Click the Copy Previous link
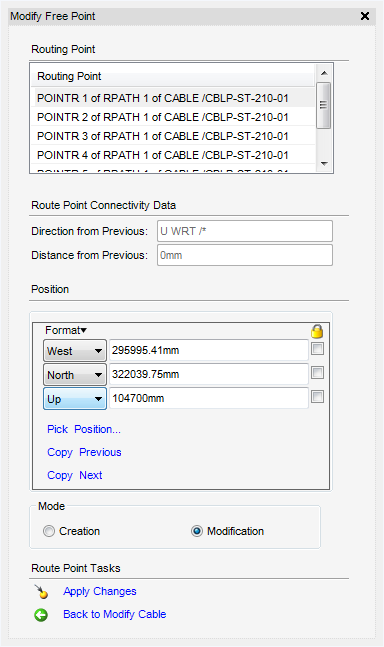 84,452
